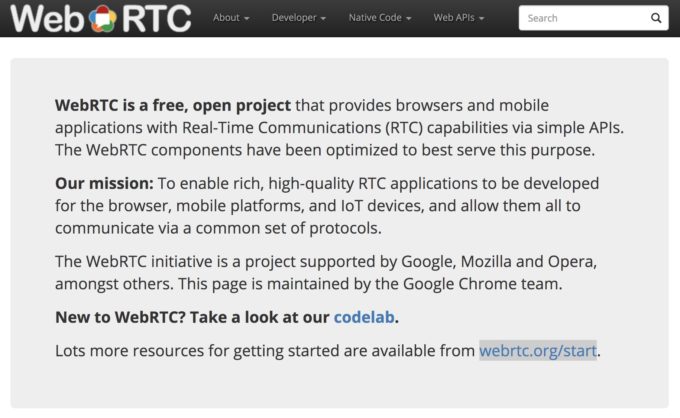Image resolution: width=680 pixels, height=418 pixels.
Task: Click the "Lots more resources" sentence text
Action: tap(328, 351)
